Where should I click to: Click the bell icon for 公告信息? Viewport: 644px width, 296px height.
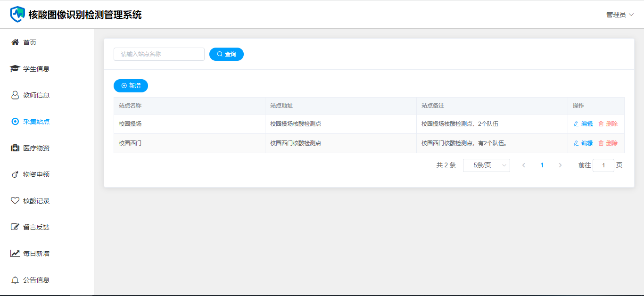15,280
